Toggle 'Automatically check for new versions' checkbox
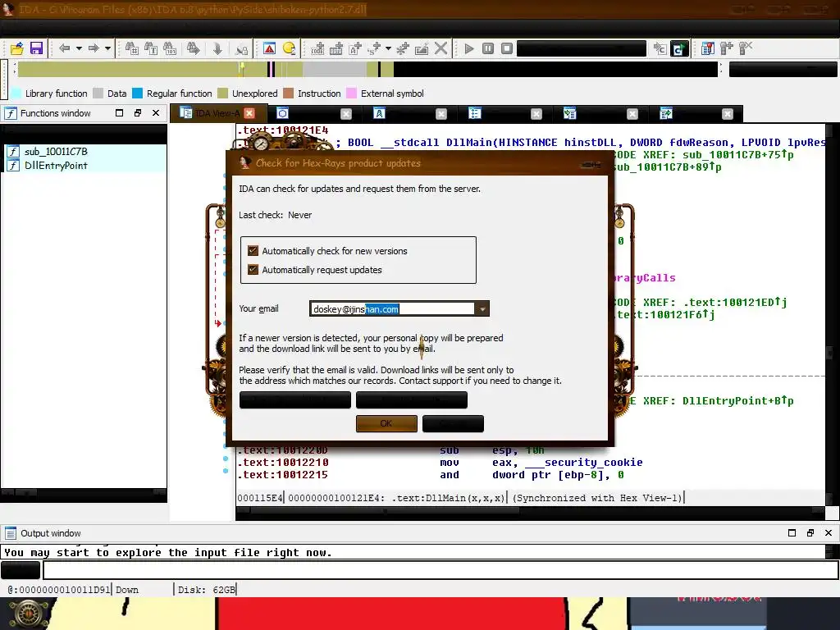This screenshot has height=630, width=840. [253, 251]
